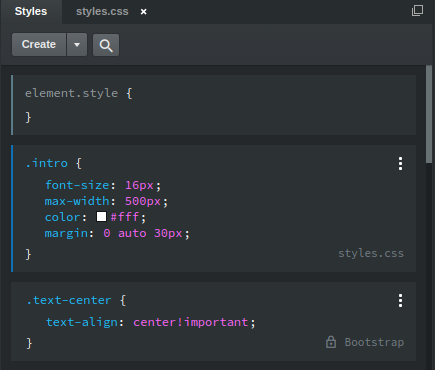Open the .intro rule three-dot menu
435x370 pixels.
click(400, 164)
